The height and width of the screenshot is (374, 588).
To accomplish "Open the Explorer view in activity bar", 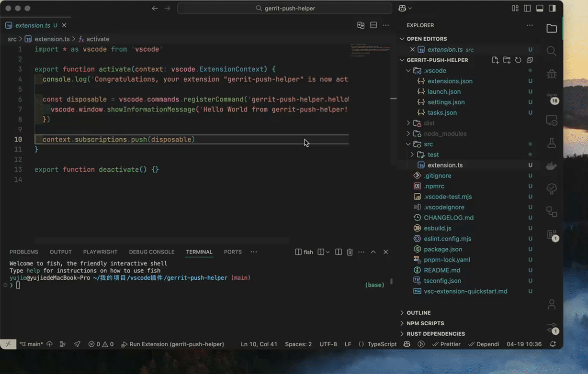I will [x=552, y=28].
